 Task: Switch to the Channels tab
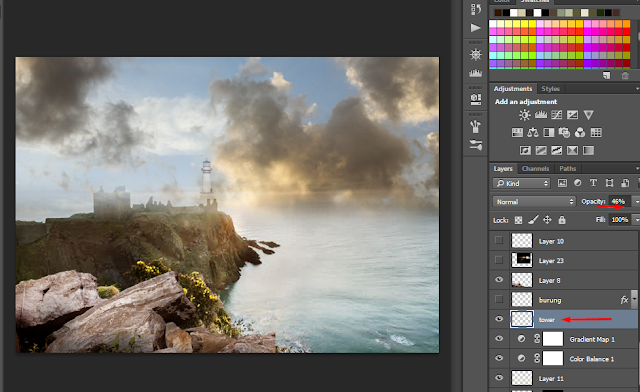pyautogui.click(x=536, y=169)
